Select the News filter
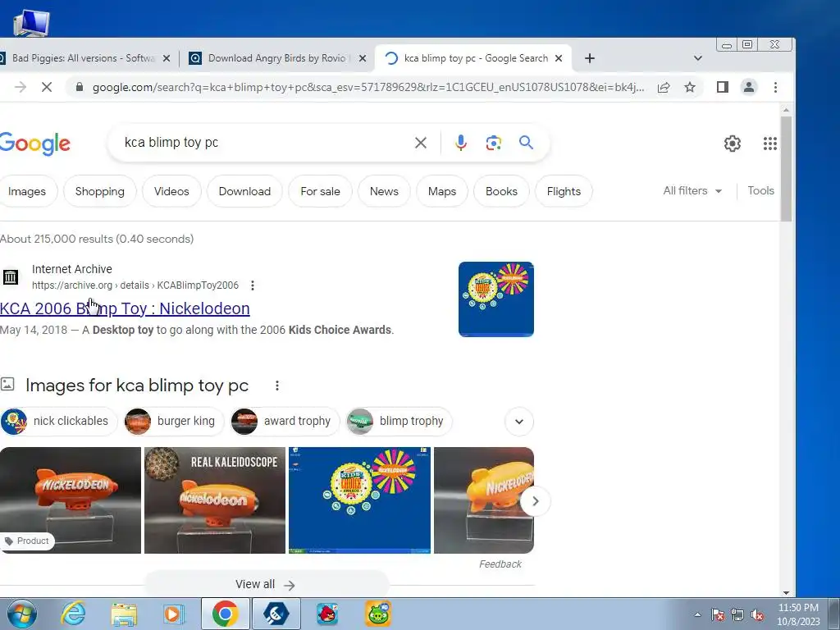 tap(384, 191)
